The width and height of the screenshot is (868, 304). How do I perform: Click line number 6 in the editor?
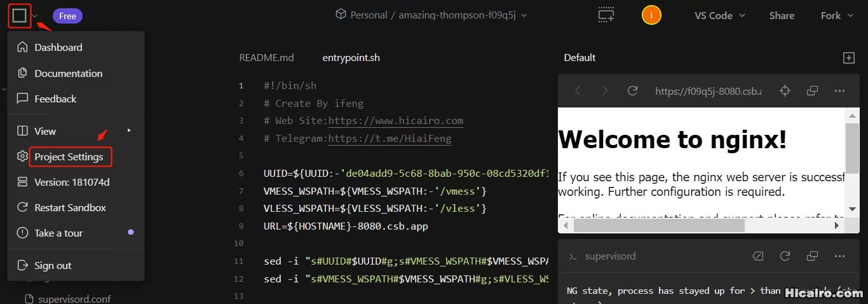click(241, 174)
